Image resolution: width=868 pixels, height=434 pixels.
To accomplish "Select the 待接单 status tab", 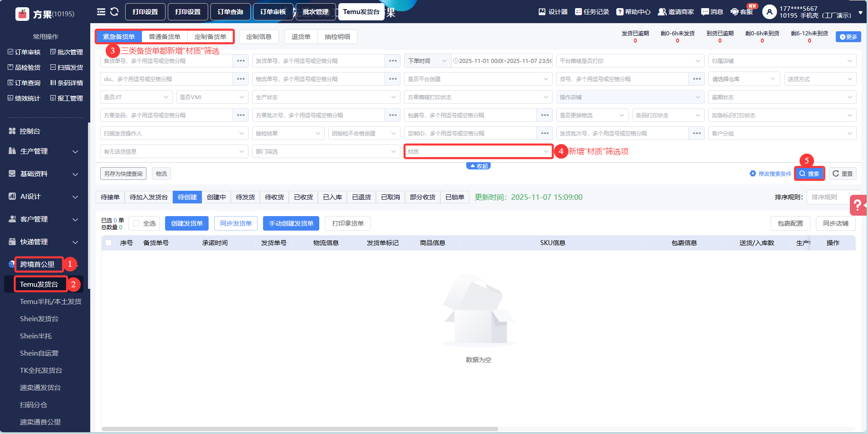I will (110, 197).
